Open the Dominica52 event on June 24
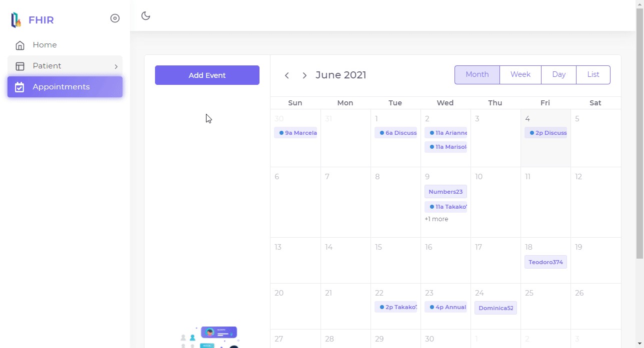Screen dimensions: 644x348 tap(495, 308)
